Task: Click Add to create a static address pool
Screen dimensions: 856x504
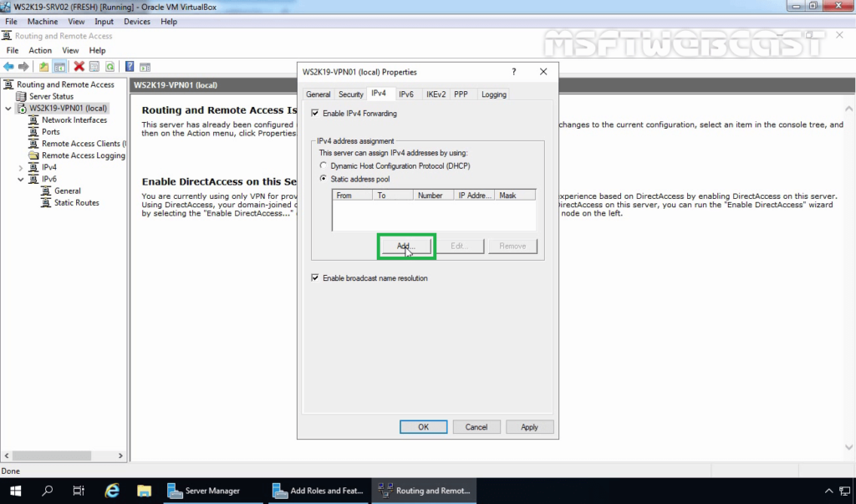Action: pyautogui.click(x=405, y=247)
